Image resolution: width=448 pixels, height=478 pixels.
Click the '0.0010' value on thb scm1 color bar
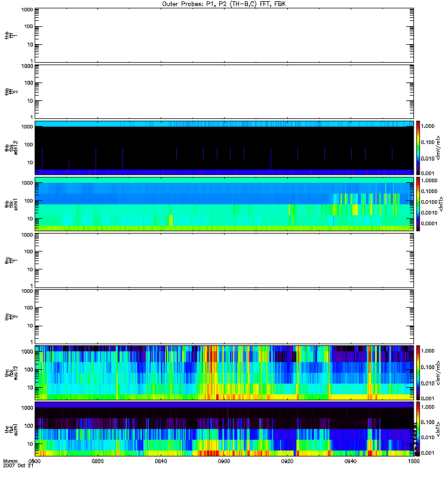[x=429, y=213]
